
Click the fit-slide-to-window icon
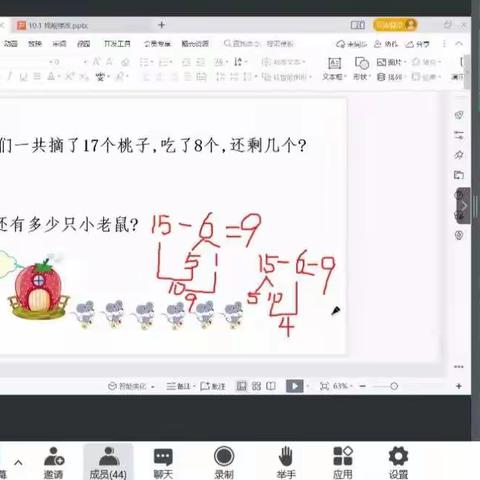click(x=324, y=386)
